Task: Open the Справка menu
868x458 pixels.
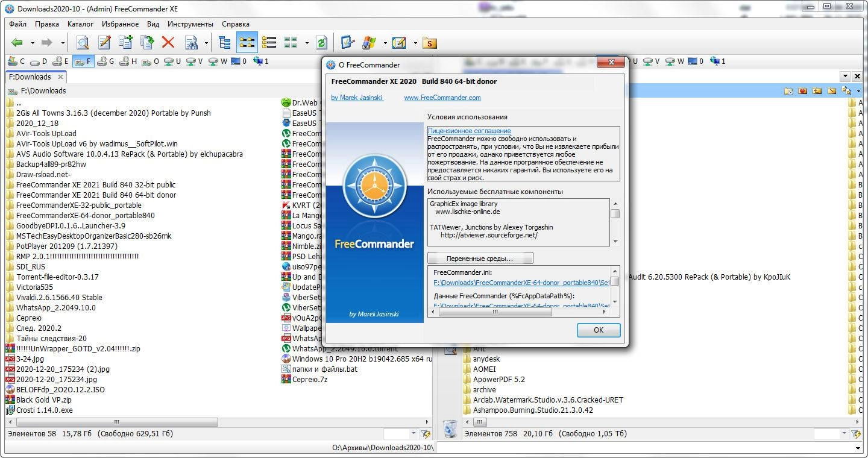Action: (x=236, y=24)
